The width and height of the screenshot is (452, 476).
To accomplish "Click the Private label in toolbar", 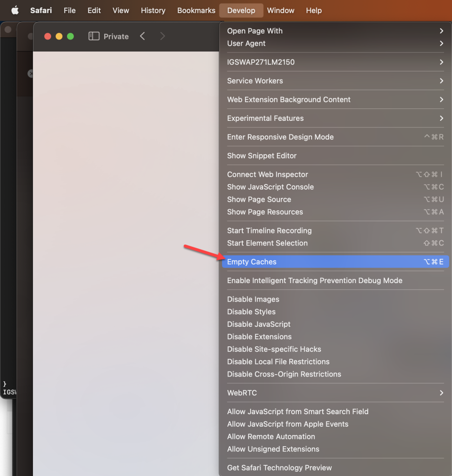I will [116, 36].
